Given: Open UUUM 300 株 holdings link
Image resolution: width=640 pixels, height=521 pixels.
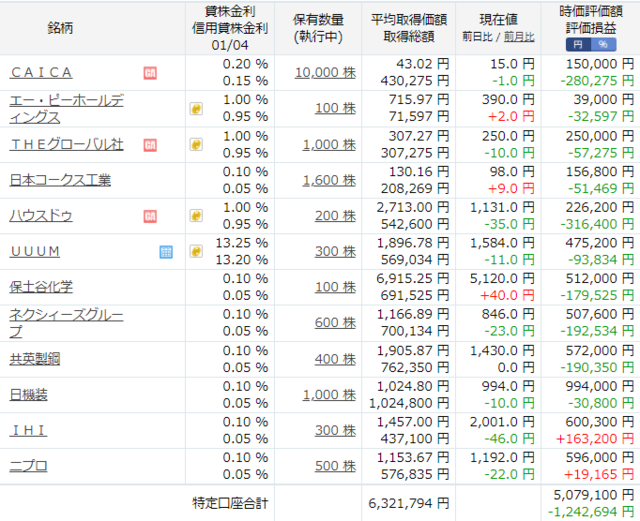Looking at the screenshot, I should (x=336, y=252).
